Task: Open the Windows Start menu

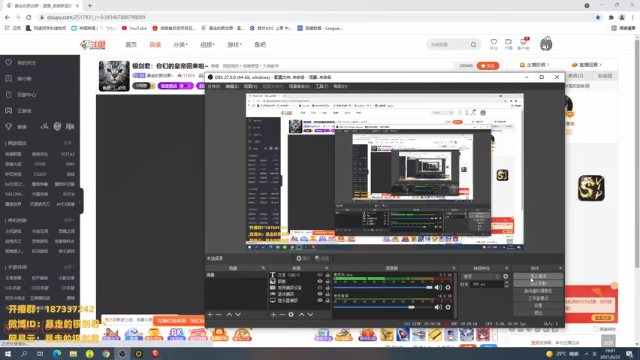Action: pyautogui.click(x=8, y=353)
